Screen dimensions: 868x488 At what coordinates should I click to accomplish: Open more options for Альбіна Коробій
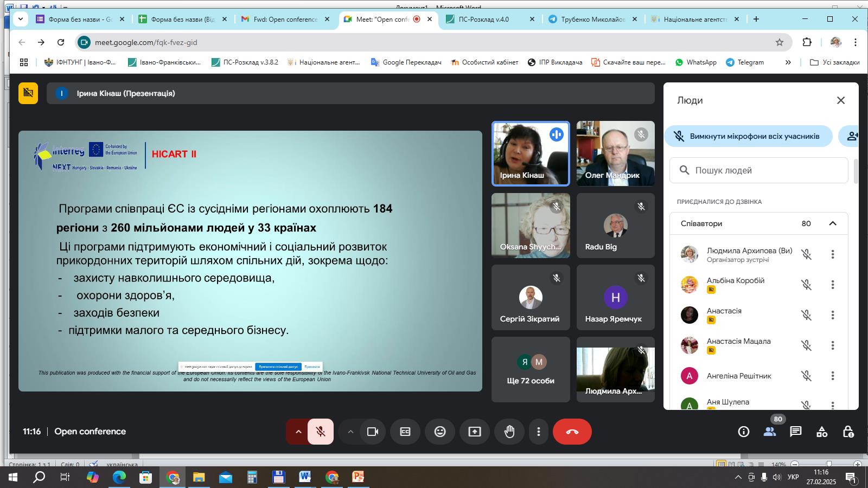[x=833, y=285]
